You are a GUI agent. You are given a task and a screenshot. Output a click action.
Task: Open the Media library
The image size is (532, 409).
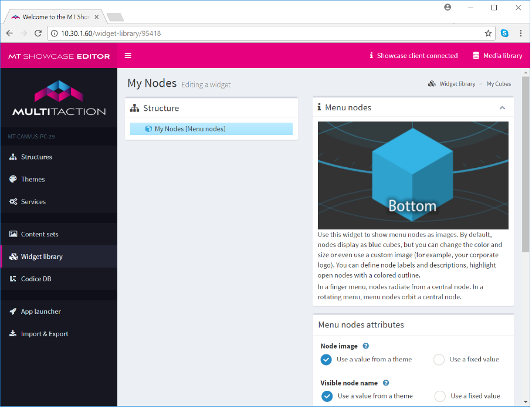click(497, 55)
